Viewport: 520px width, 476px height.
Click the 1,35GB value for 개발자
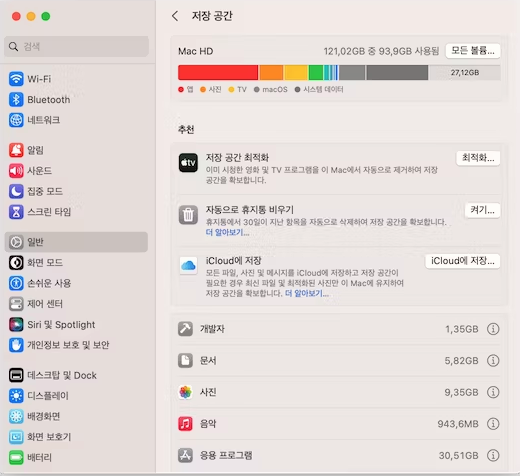462,329
